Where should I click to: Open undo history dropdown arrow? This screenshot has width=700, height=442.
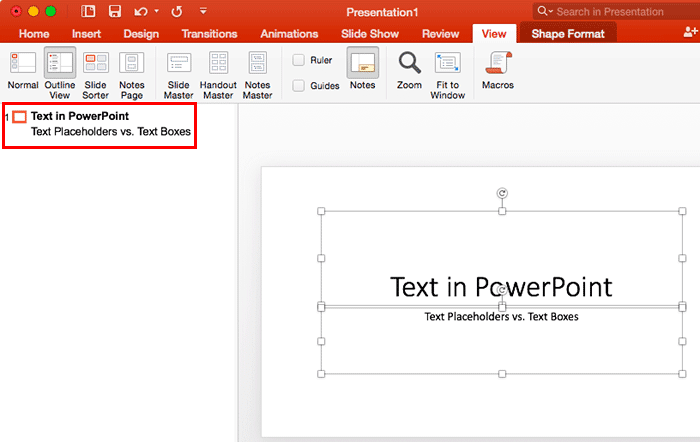point(157,11)
